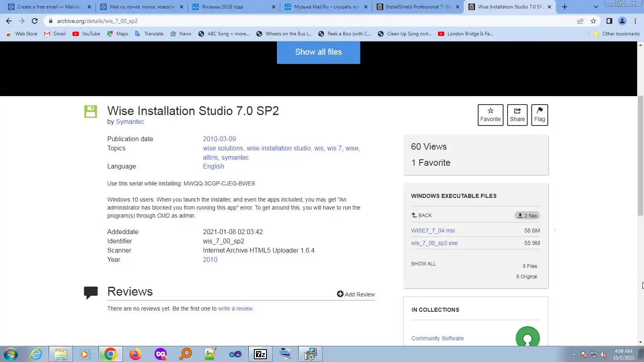This screenshot has width=644, height=362.
Task: Click the Show all files button
Action: click(x=318, y=52)
